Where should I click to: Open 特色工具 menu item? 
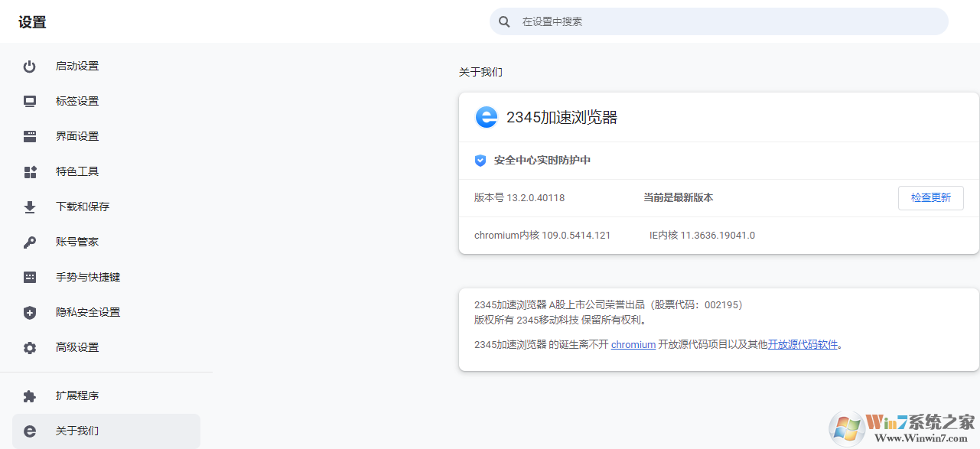[x=106, y=172]
